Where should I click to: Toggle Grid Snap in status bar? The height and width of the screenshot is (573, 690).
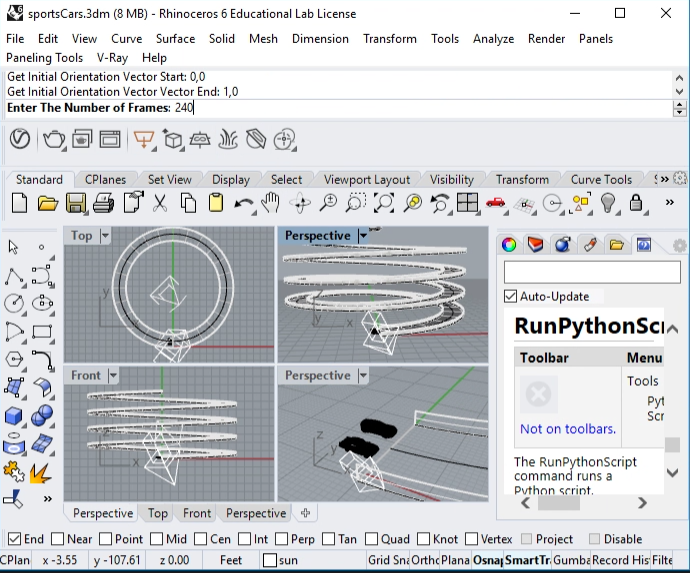coord(388,560)
